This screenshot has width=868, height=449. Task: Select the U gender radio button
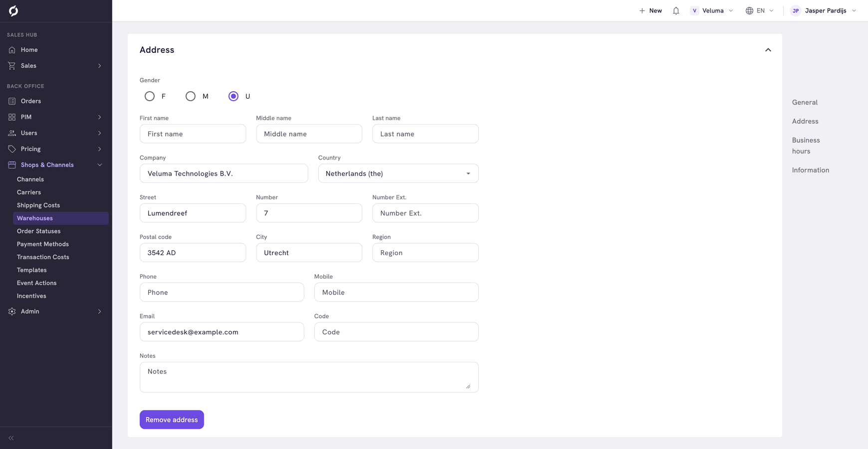[x=233, y=96]
